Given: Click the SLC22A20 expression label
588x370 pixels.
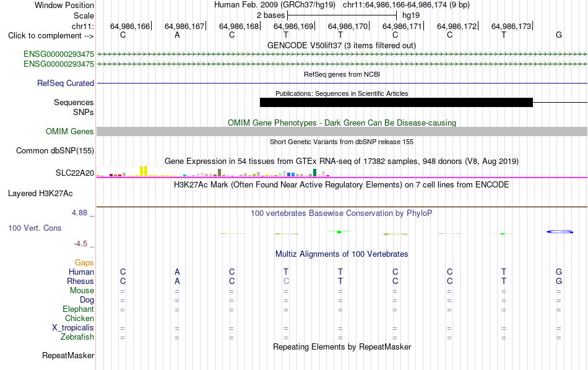Looking at the screenshot, I should click(x=75, y=173).
